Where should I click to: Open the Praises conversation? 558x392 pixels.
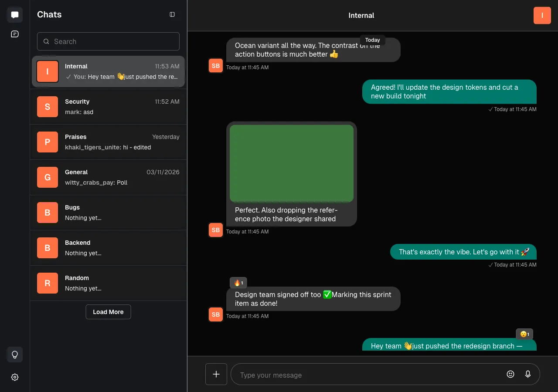pos(108,142)
